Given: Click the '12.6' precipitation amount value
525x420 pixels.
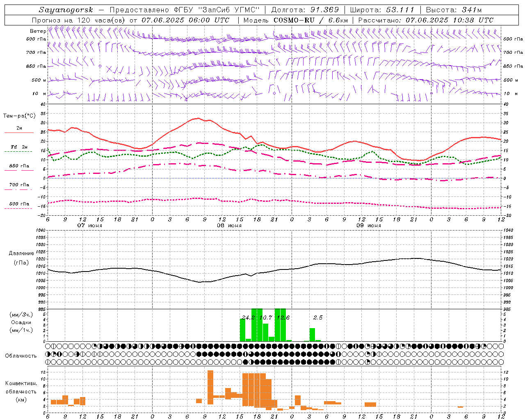Looking at the screenshot, I should point(283,317).
